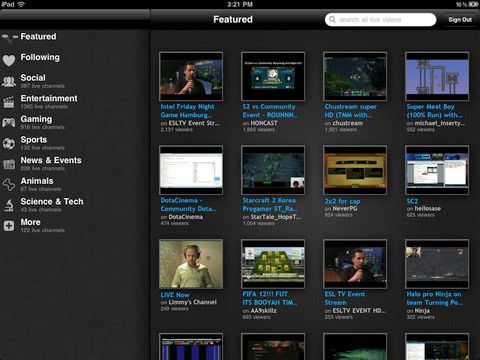Click the Sports soccer ball icon
Viewport: 480px width, 360px height.
pyautogui.click(x=9, y=143)
